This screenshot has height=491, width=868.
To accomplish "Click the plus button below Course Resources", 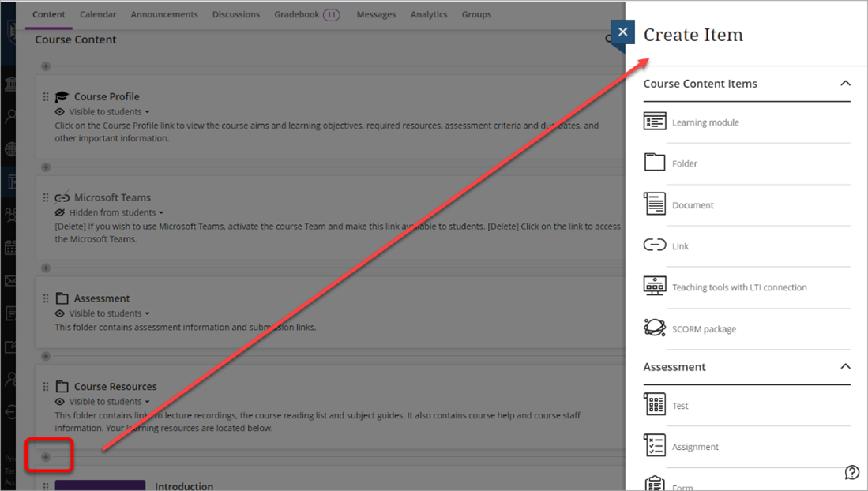I will coord(46,457).
